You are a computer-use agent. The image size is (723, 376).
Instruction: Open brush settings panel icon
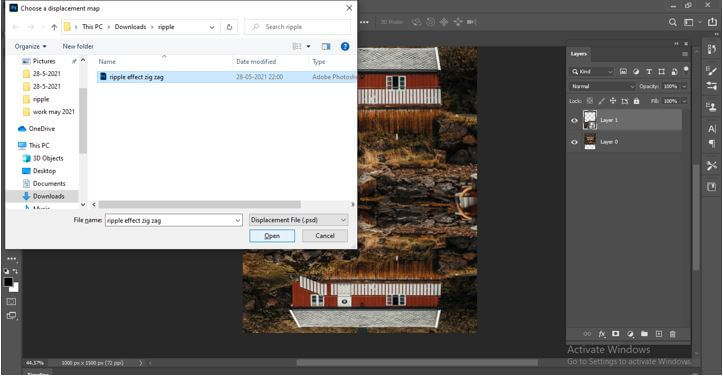(x=711, y=70)
